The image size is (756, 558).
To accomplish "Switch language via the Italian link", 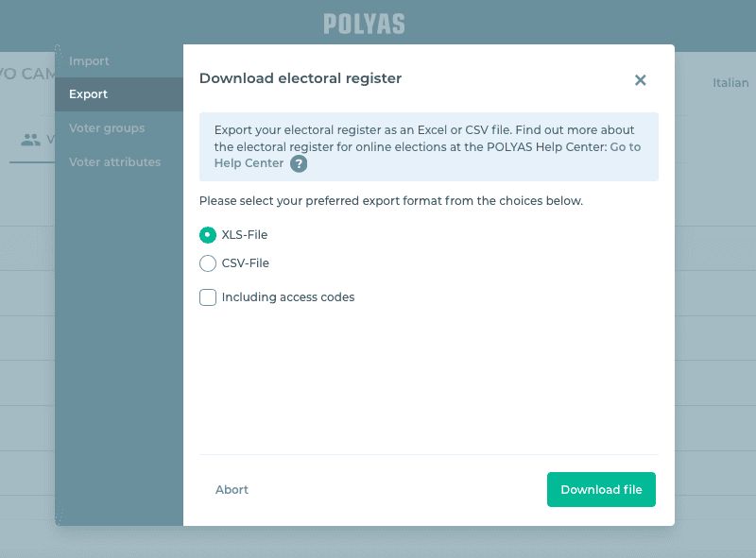I will pyautogui.click(x=730, y=83).
